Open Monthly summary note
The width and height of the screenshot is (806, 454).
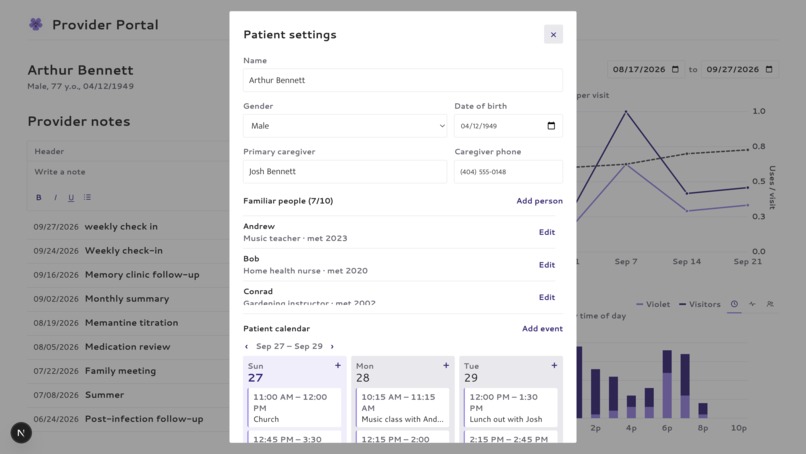[129, 299]
